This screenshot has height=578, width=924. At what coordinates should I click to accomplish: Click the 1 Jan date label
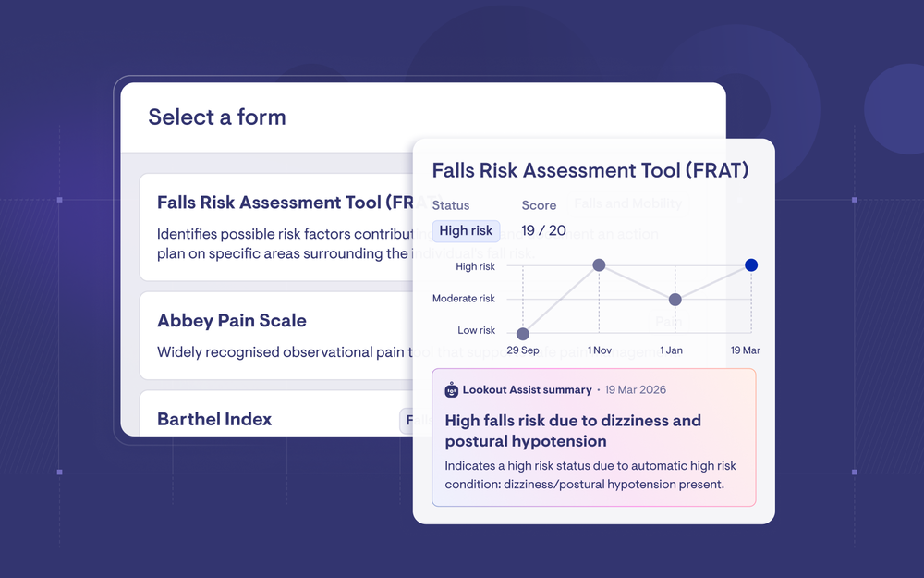pyautogui.click(x=671, y=350)
